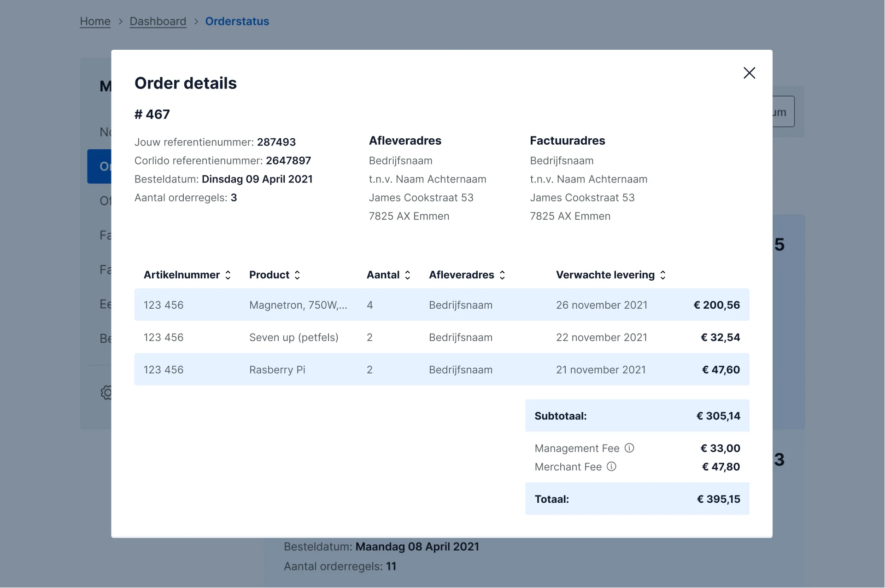The width and height of the screenshot is (885, 588).
Task: Open Merchant Fee info icon
Action: tap(611, 466)
